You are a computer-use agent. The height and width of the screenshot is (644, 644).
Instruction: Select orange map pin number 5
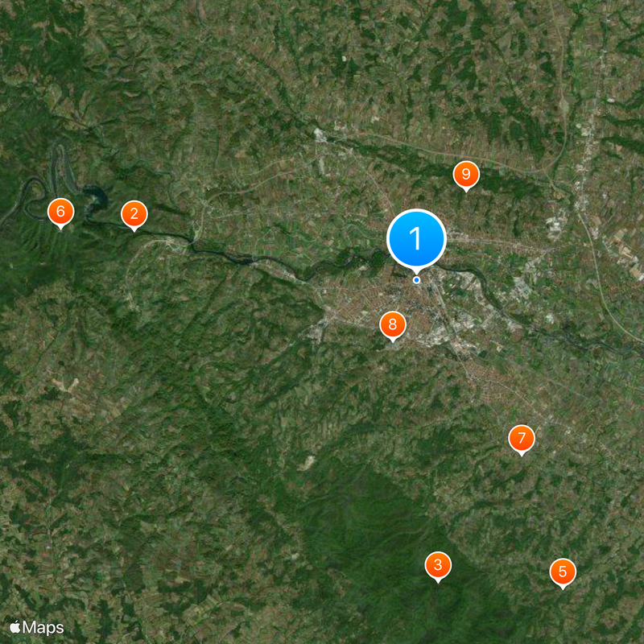tap(563, 572)
